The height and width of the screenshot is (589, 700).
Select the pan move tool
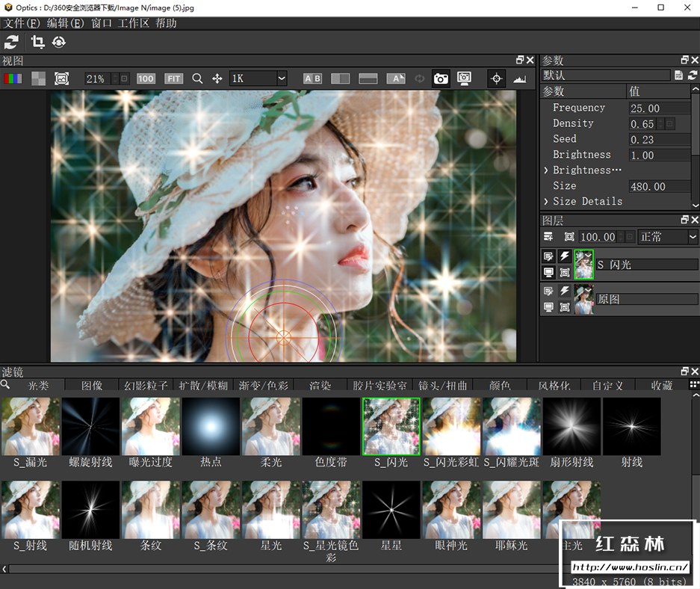[217, 78]
